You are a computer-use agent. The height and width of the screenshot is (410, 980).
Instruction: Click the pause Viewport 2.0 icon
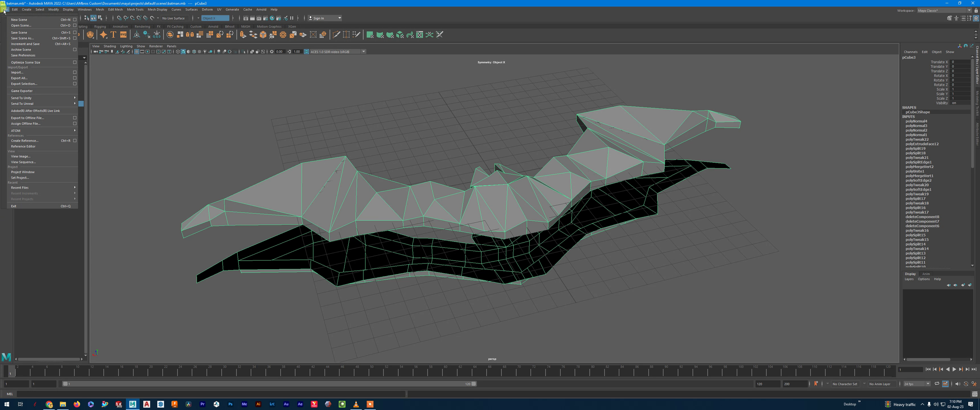[292, 18]
